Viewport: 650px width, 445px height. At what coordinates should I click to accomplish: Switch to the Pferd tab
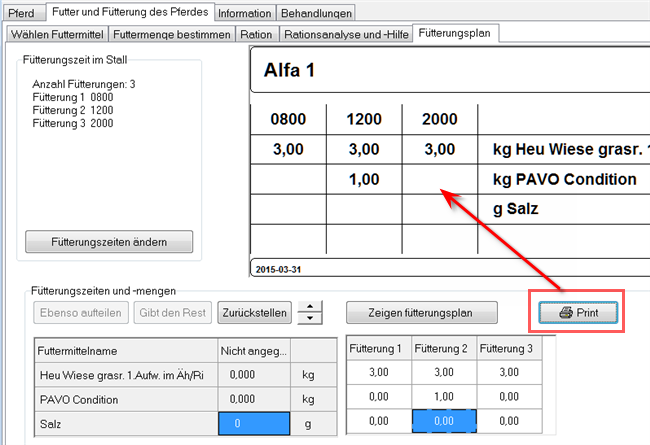(22, 13)
